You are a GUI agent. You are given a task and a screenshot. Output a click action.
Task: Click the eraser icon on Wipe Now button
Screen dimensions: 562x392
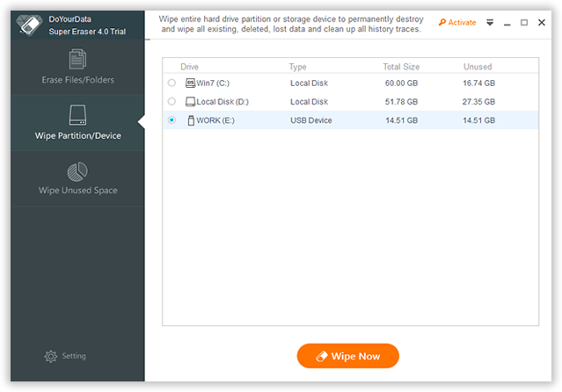pos(322,356)
